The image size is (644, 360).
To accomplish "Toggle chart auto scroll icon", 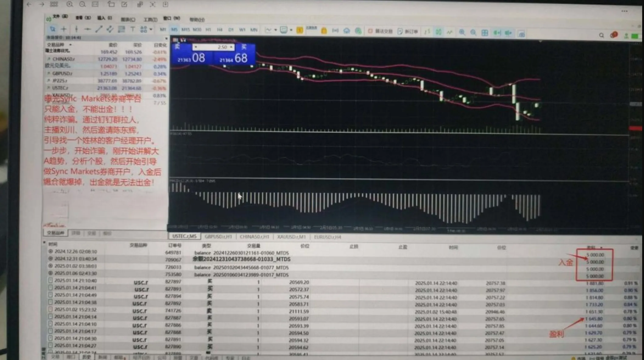I will click(x=497, y=33).
